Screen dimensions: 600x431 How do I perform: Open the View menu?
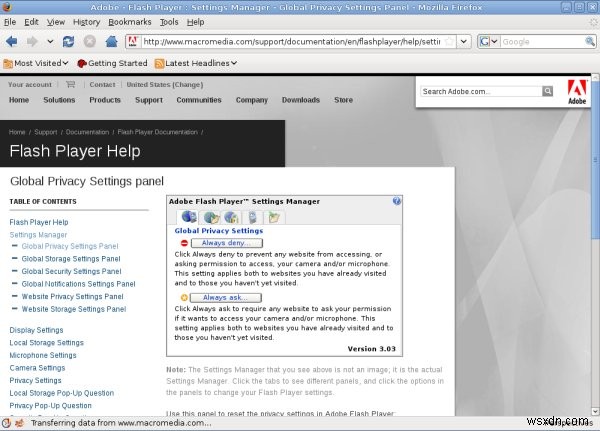(56, 22)
